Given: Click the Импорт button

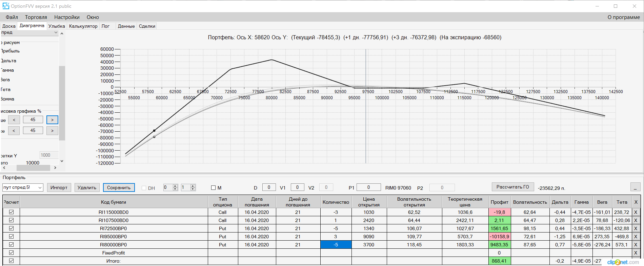Looking at the screenshot, I should [x=59, y=187].
